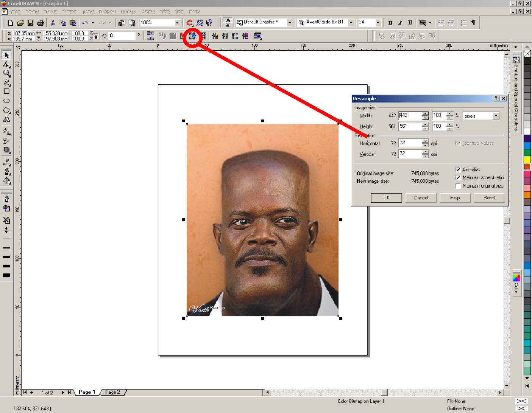Click the Export icon in standard toolbar
This screenshot has height=413, width=532.
click(x=132, y=23)
